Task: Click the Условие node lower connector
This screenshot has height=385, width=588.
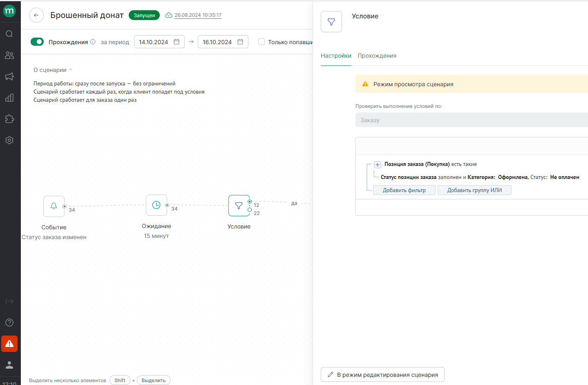Action: click(250, 210)
